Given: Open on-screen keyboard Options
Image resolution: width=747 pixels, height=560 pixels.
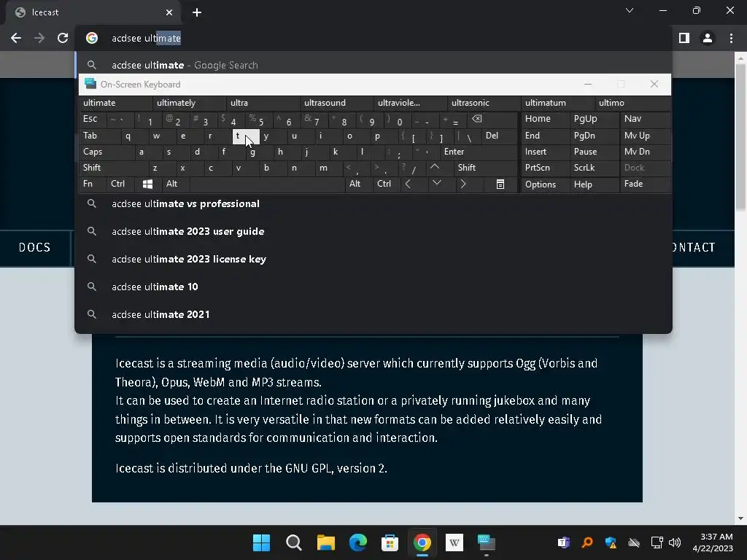Looking at the screenshot, I should [x=545, y=184].
